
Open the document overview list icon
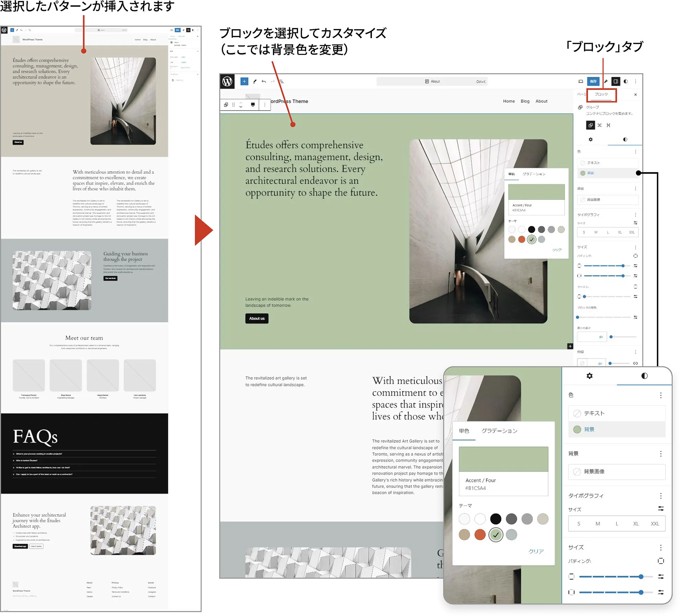pyautogui.click(x=281, y=81)
